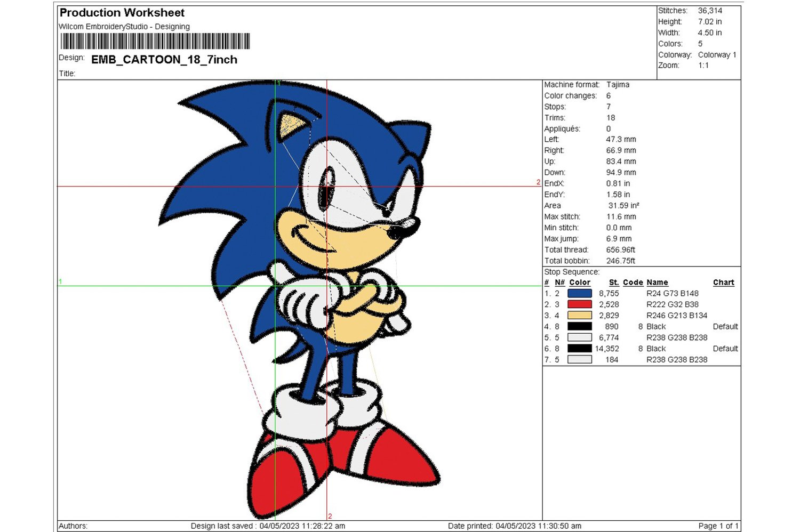
Task: Click the barcode under the worksheet header
Action: [155, 42]
